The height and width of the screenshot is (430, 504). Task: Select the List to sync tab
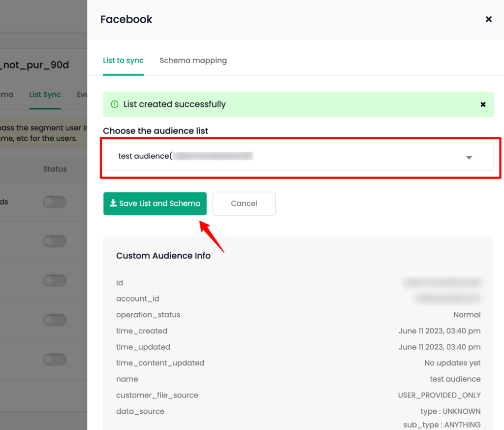tap(123, 61)
